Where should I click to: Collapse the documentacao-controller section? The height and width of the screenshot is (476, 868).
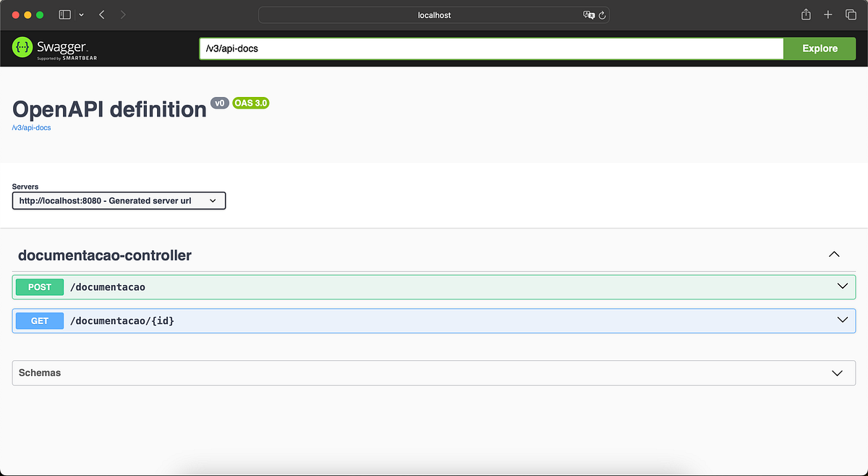[x=834, y=255]
